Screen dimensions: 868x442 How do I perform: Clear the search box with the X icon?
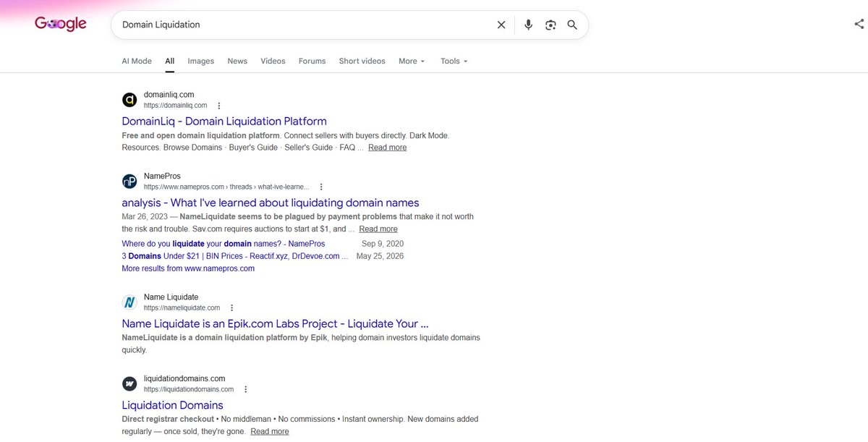501,25
